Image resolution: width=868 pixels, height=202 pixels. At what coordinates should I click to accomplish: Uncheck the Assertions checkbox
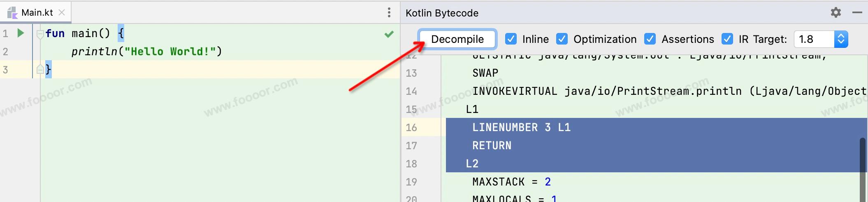(x=650, y=39)
